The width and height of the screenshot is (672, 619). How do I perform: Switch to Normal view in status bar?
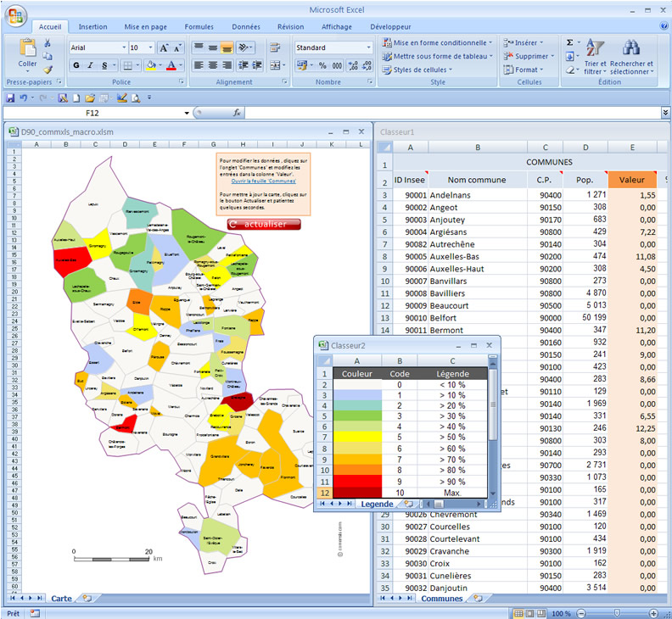[x=518, y=613]
